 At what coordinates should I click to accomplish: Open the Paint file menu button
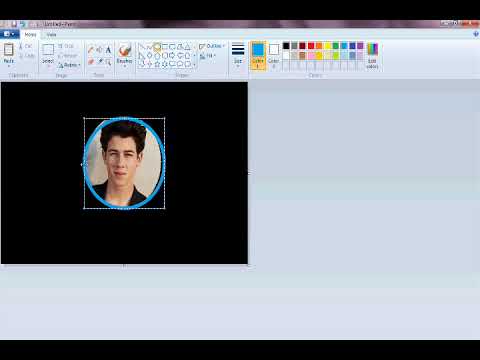click(x=9, y=34)
